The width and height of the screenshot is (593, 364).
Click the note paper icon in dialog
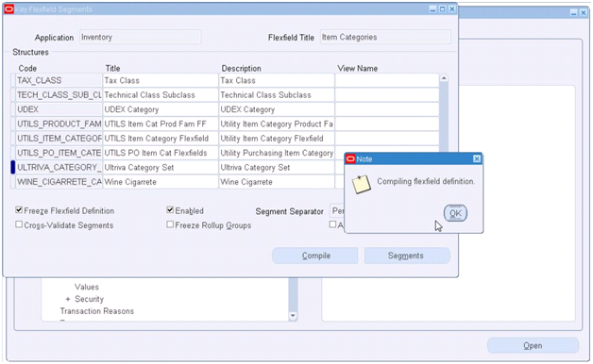point(361,184)
